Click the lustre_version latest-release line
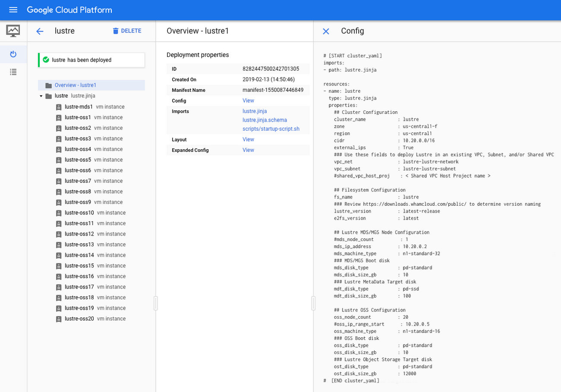The height and width of the screenshot is (392, 561). pos(387,211)
